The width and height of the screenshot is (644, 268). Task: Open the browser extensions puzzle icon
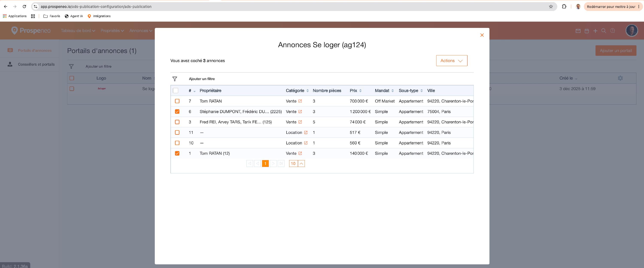coord(564,6)
